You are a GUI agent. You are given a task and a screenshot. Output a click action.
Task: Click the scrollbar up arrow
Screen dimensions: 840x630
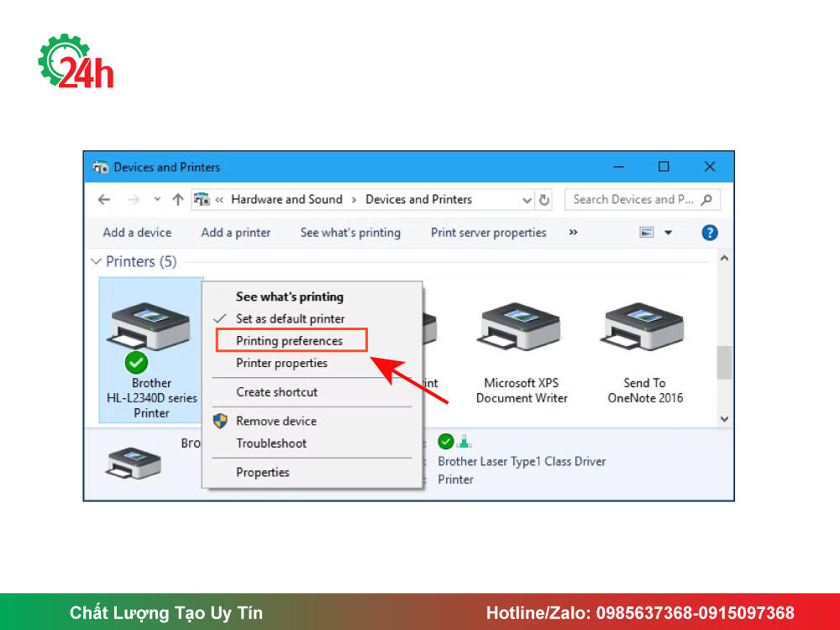click(x=724, y=258)
